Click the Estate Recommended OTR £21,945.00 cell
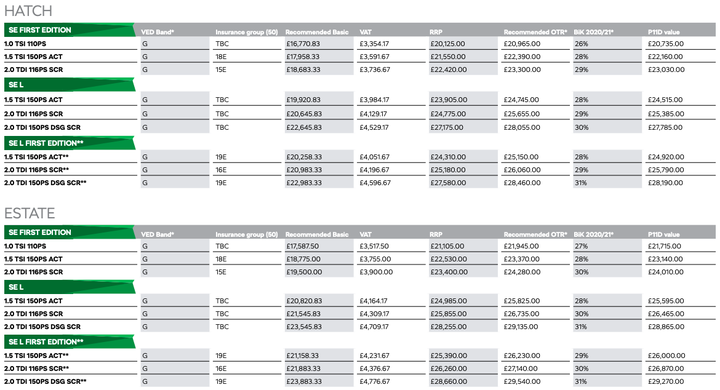Image resolution: width=720 pixels, height=390 pixels. coord(522,246)
